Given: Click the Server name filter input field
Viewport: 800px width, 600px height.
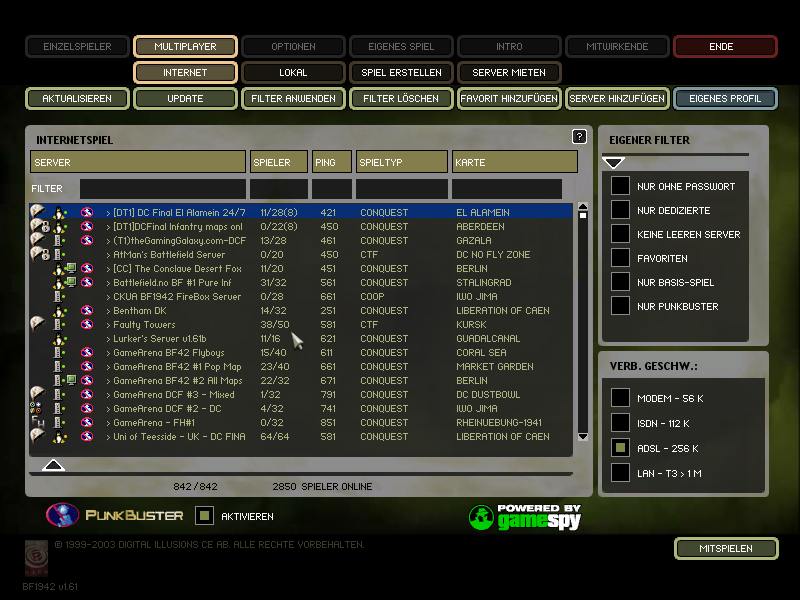Looking at the screenshot, I should (162, 189).
